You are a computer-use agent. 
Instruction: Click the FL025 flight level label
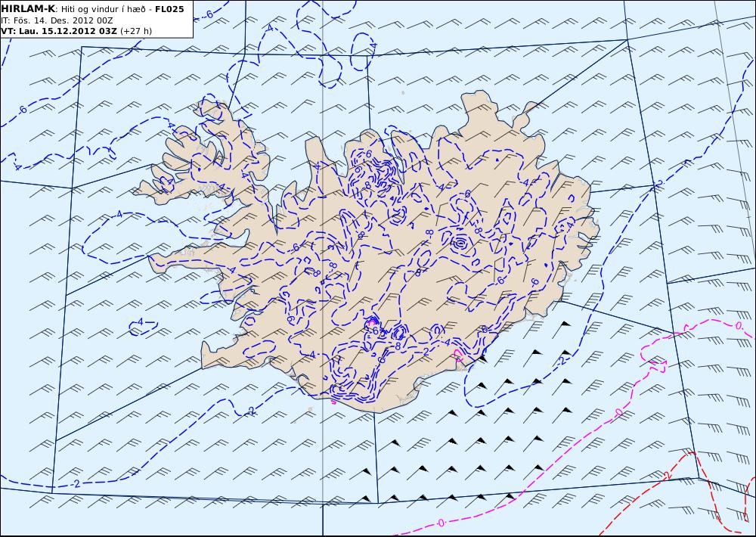pos(169,9)
